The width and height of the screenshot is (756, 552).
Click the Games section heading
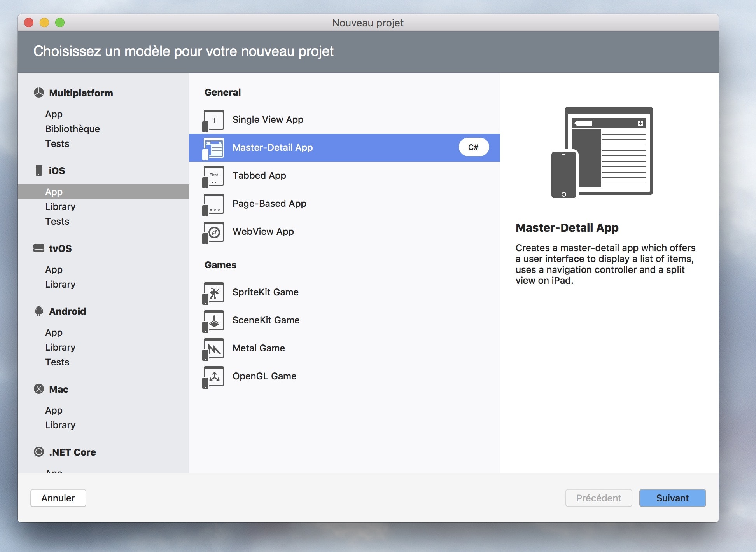220,265
